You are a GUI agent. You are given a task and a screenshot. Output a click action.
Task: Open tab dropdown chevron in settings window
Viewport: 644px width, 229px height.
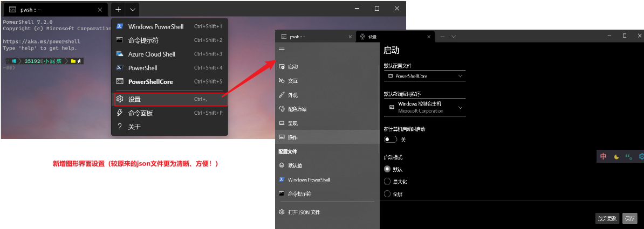[454, 37]
